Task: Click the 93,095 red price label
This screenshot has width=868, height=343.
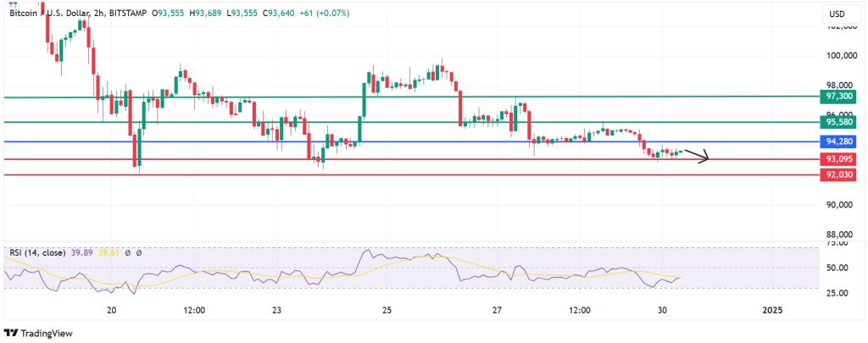Action: pos(839,159)
